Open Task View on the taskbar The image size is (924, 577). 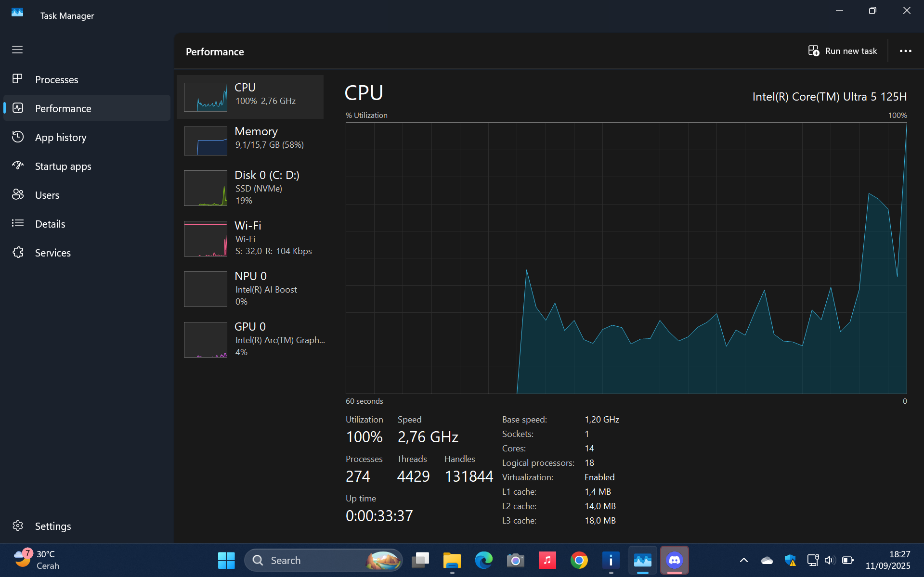click(x=420, y=560)
